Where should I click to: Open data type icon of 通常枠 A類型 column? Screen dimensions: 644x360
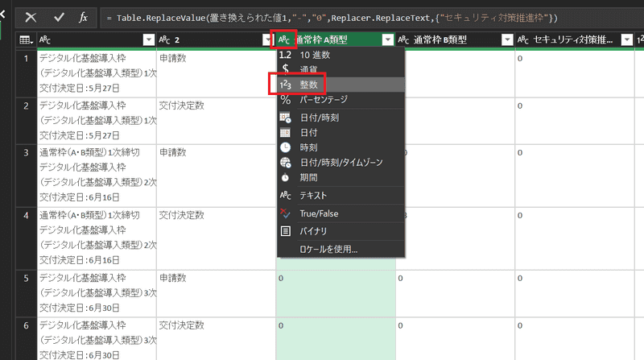pyautogui.click(x=285, y=39)
